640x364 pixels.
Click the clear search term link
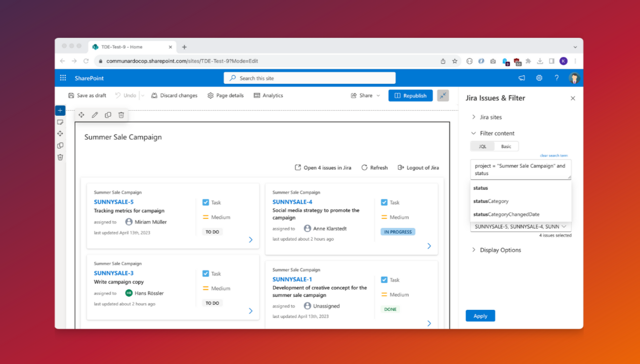pyautogui.click(x=553, y=156)
